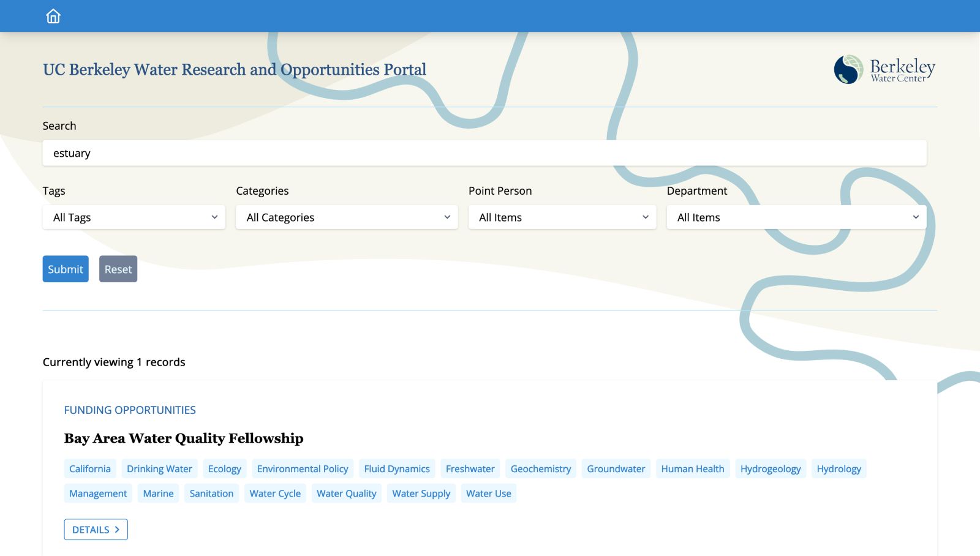Open the All Categories dropdown
The image size is (980, 556).
[x=347, y=217]
